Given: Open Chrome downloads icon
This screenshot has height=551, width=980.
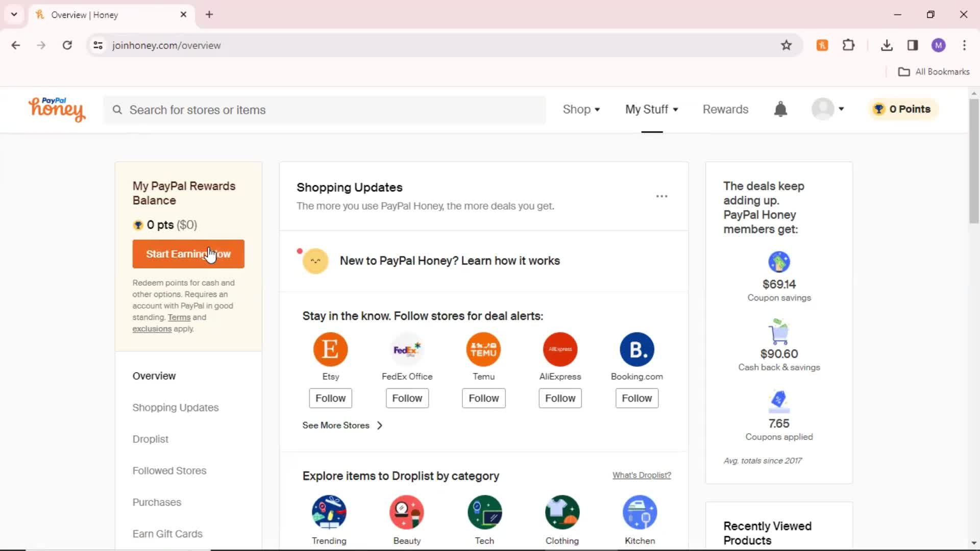Looking at the screenshot, I should (x=887, y=45).
